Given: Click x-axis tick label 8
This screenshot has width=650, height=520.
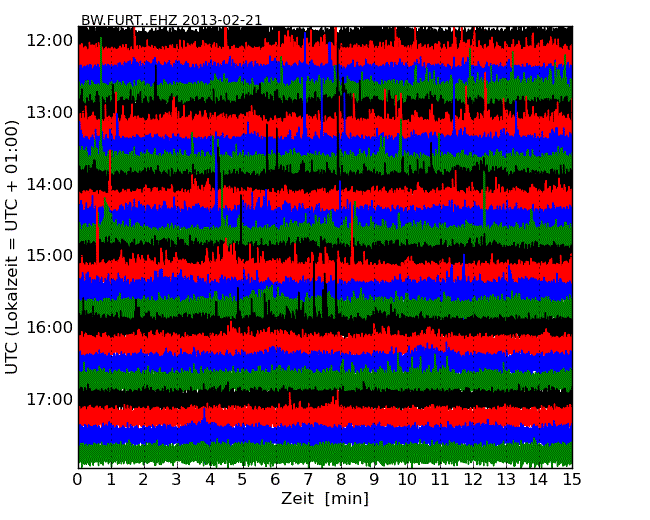Looking at the screenshot, I should (x=341, y=480).
